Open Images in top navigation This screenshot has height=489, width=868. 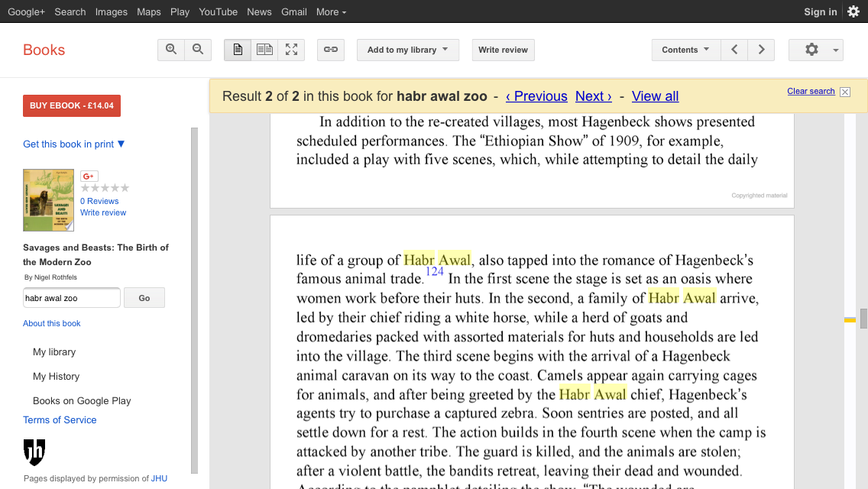(112, 11)
